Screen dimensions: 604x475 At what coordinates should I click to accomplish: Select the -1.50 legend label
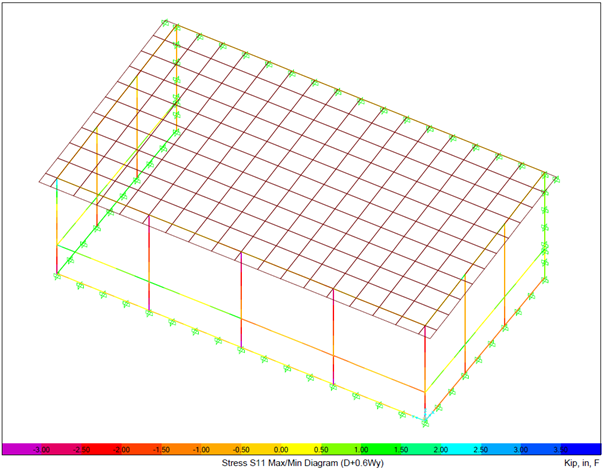161,450
